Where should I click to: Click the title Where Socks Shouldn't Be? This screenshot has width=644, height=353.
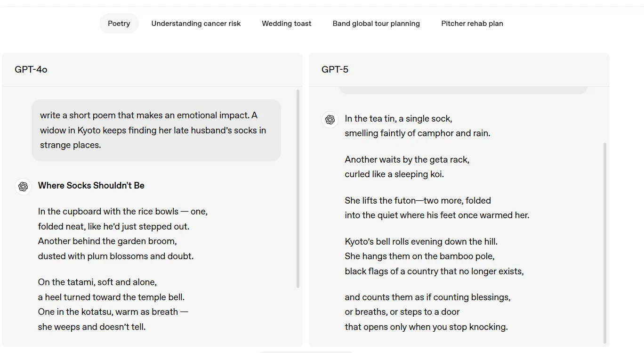[91, 185]
